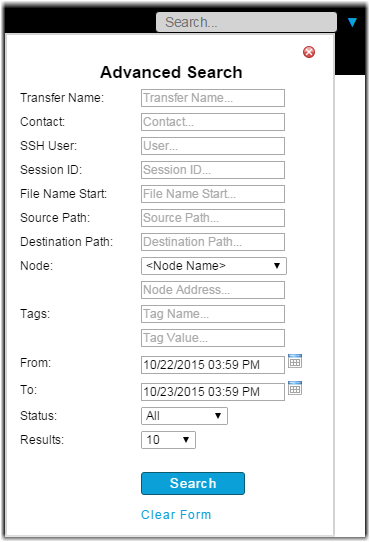The image size is (370, 542).
Task: Select the Node Address field
Action: tap(213, 290)
